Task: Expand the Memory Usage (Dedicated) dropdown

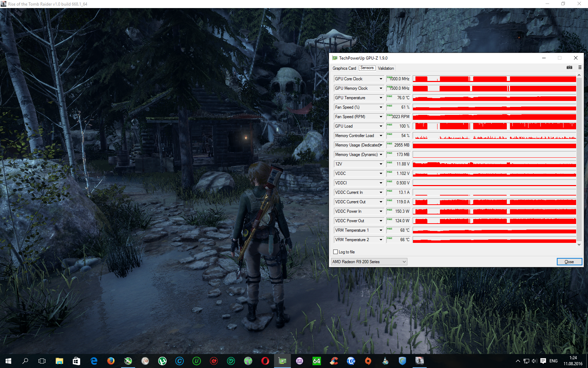Action: click(381, 145)
